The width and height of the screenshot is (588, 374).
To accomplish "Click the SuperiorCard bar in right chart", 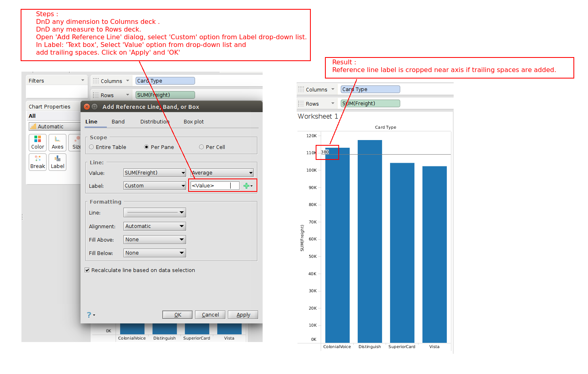I will pos(402,253).
